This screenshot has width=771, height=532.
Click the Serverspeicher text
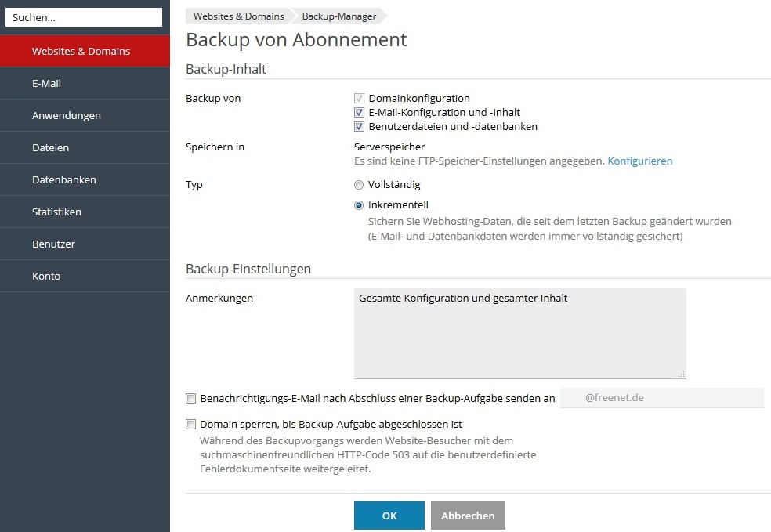pos(389,147)
